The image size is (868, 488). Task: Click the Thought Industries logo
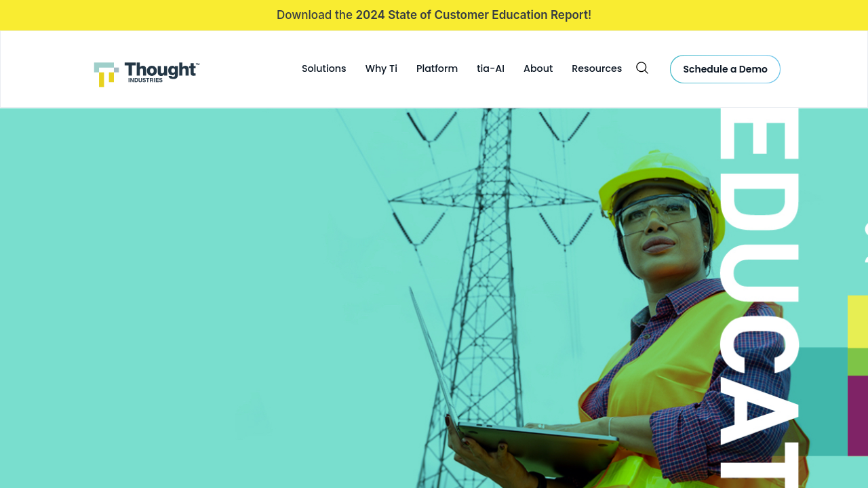(146, 73)
